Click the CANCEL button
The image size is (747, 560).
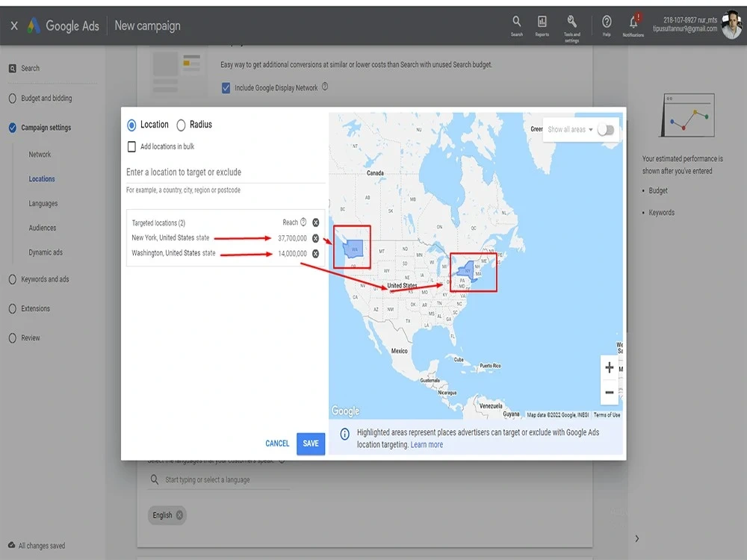pyautogui.click(x=277, y=444)
